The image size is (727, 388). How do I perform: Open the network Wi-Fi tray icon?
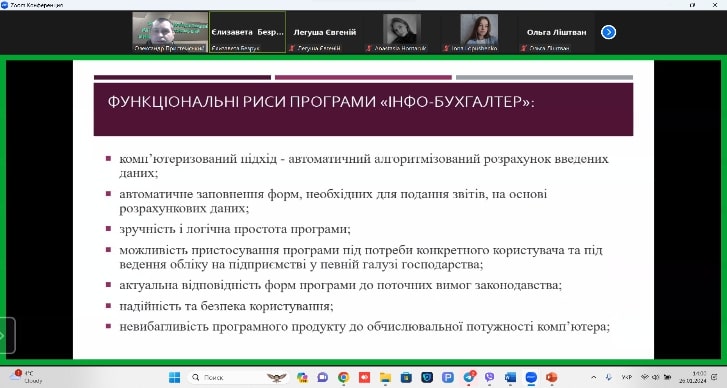(x=645, y=377)
